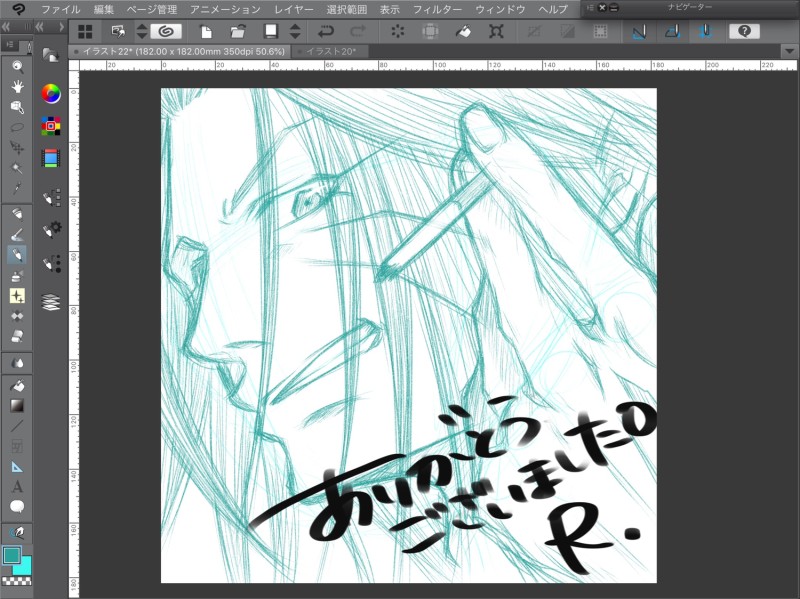Click the stepper arrows beside Clip Studio swirl

[x=142, y=32]
